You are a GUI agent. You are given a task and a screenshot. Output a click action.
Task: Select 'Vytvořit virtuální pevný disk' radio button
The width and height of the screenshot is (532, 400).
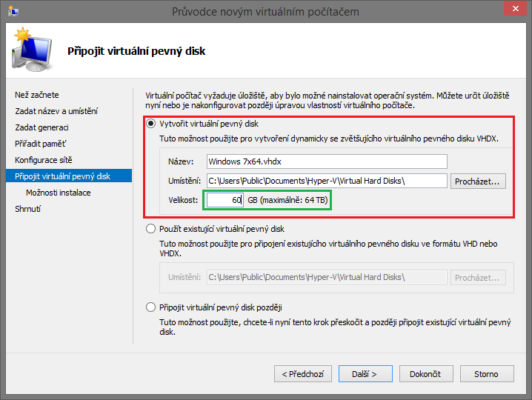tap(151, 124)
